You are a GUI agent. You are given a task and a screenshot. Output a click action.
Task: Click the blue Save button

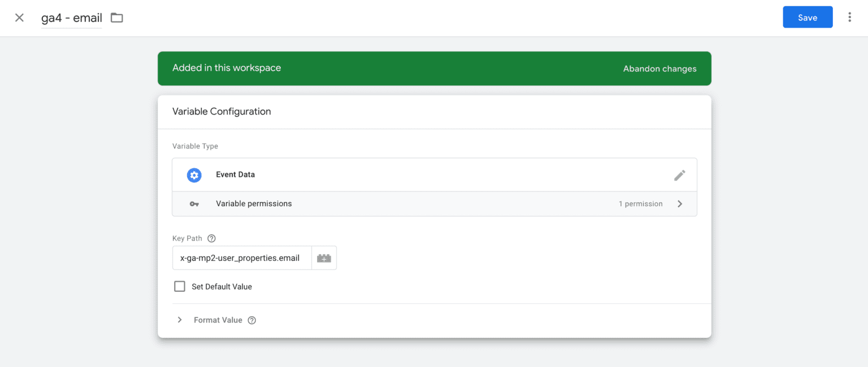(808, 18)
